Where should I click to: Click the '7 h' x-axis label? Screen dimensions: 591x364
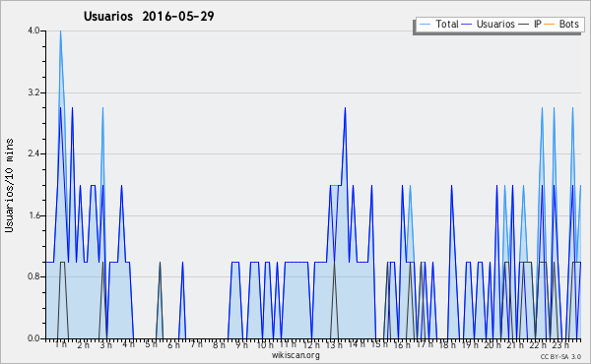coord(196,344)
